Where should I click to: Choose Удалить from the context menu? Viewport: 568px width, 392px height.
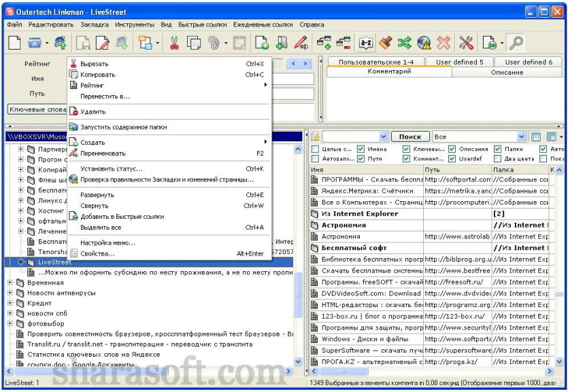click(x=93, y=111)
